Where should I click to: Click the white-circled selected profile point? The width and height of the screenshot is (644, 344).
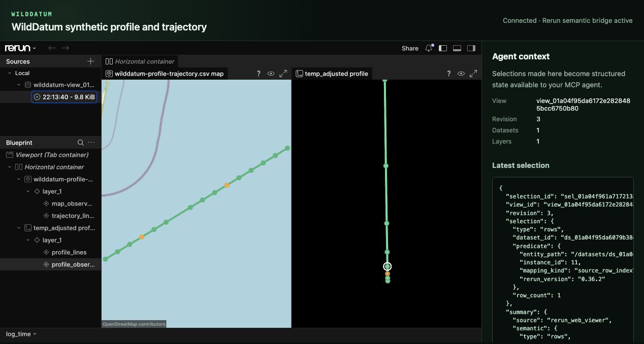point(388,266)
